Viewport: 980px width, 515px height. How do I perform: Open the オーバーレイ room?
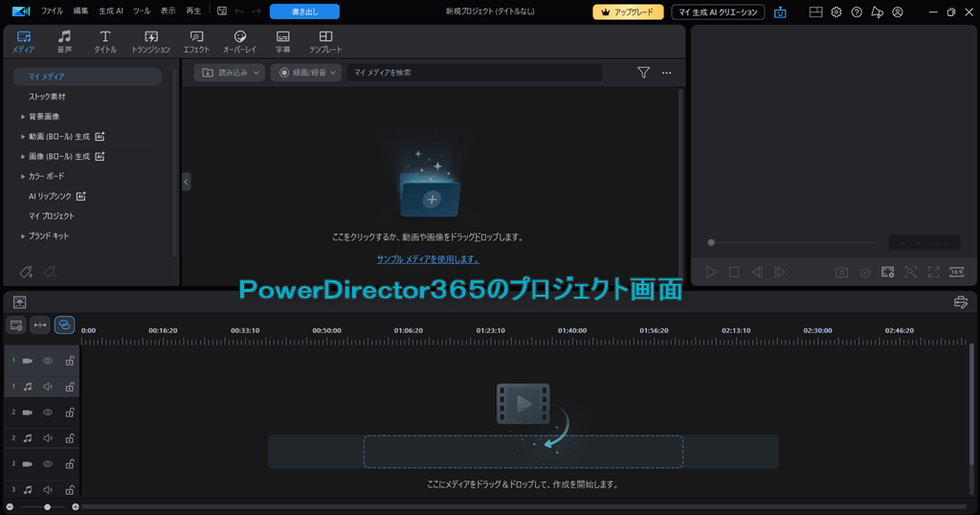(x=240, y=41)
